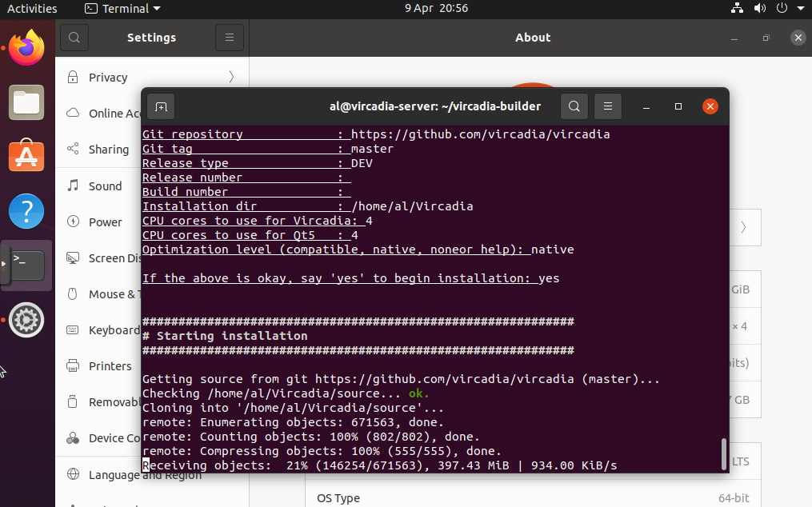Click the 'Git tag' master line

tap(268, 149)
